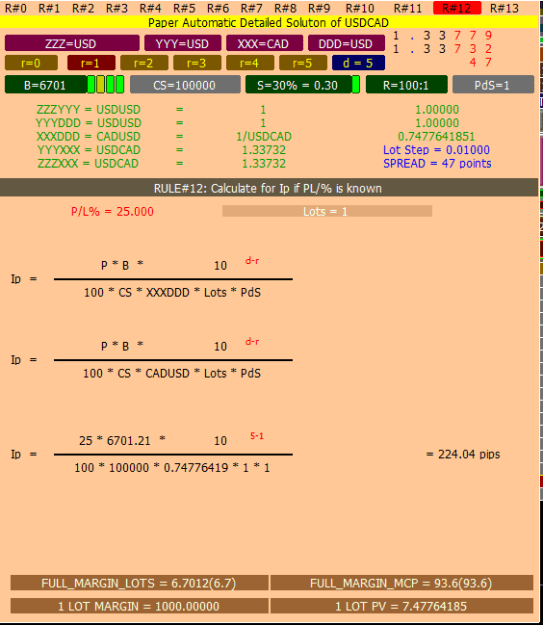543x625 pixels.
Task: Click the highlighted R#12 tab
Action: point(457,8)
